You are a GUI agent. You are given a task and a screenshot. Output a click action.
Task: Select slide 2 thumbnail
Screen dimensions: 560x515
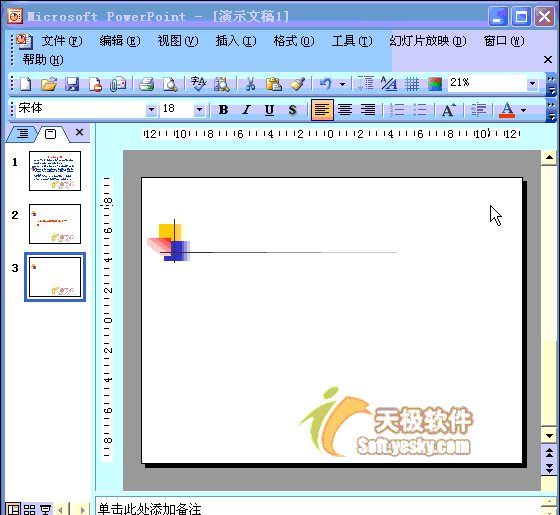(55, 224)
